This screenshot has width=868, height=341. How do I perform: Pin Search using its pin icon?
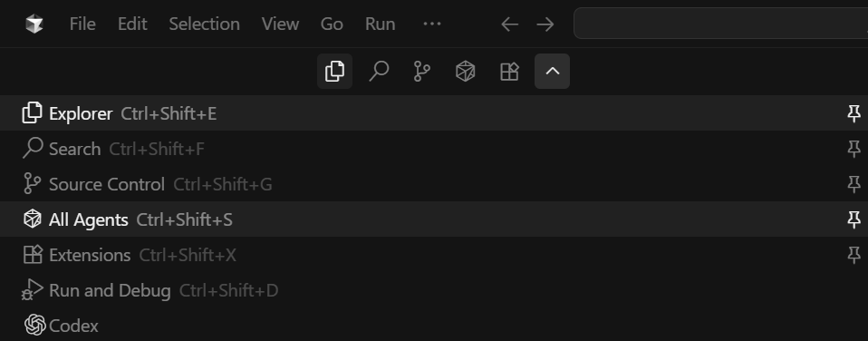[854, 149]
